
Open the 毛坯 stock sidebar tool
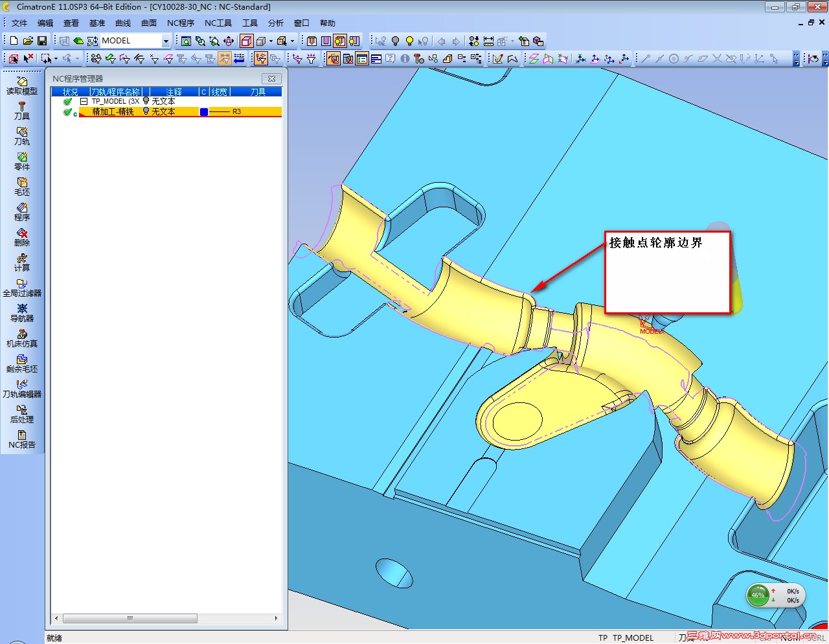(x=22, y=187)
